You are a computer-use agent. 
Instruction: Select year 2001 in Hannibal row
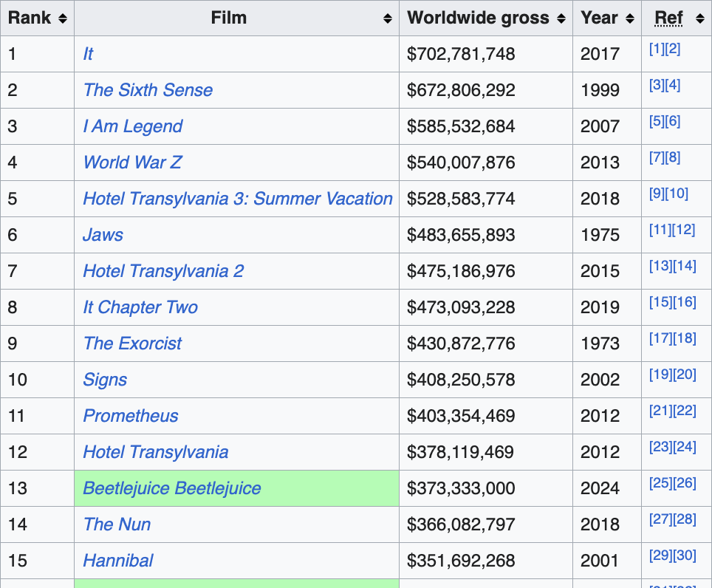600,561
